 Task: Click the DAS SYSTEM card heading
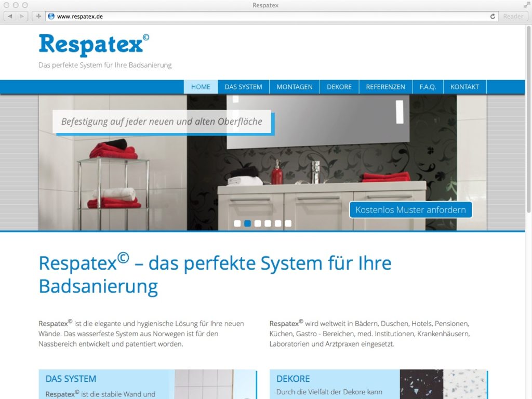click(x=71, y=379)
